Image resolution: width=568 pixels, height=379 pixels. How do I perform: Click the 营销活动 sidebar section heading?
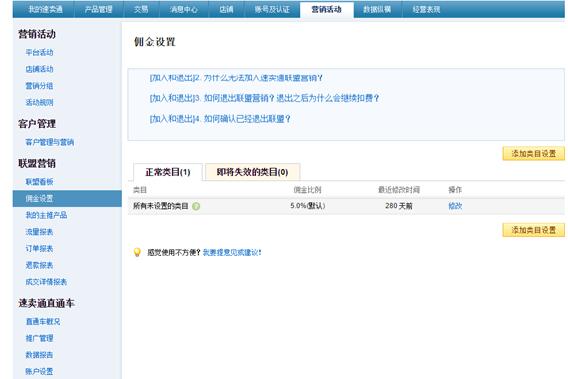(x=37, y=34)
